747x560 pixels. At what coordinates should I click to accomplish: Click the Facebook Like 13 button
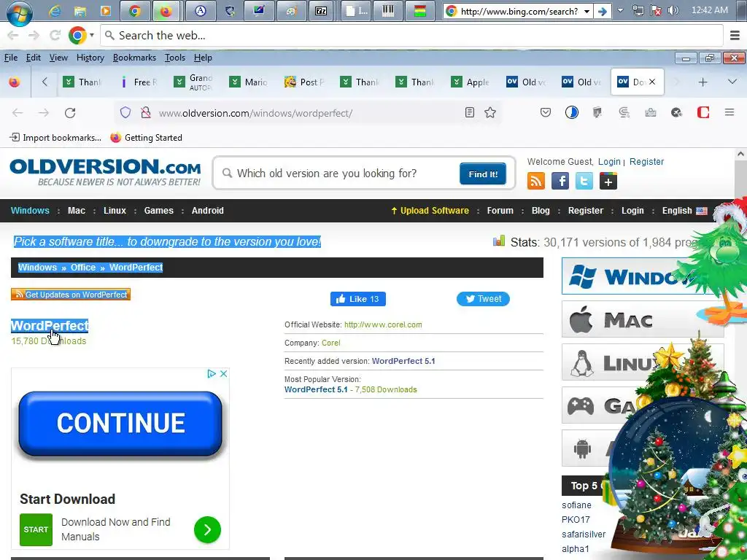point(357,299)
